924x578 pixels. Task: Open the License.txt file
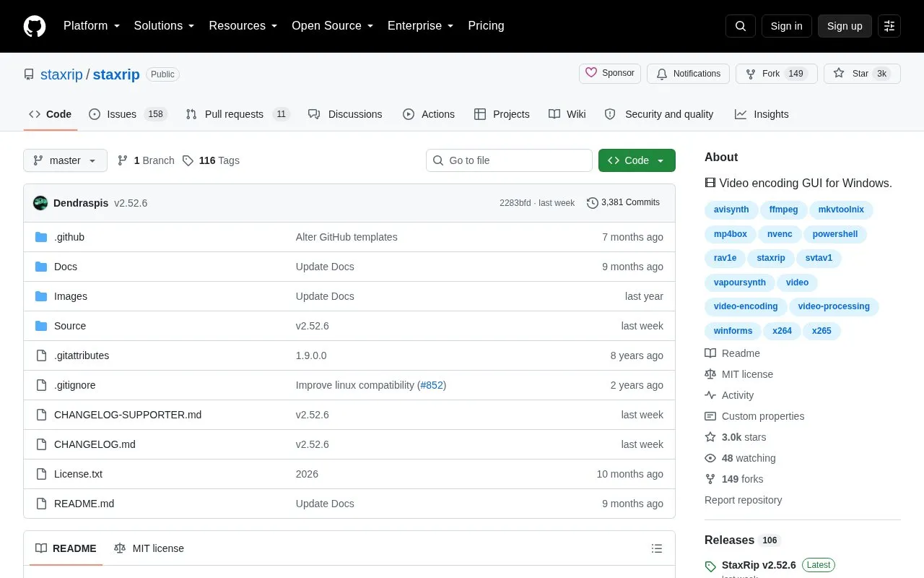tap(78, 474)
